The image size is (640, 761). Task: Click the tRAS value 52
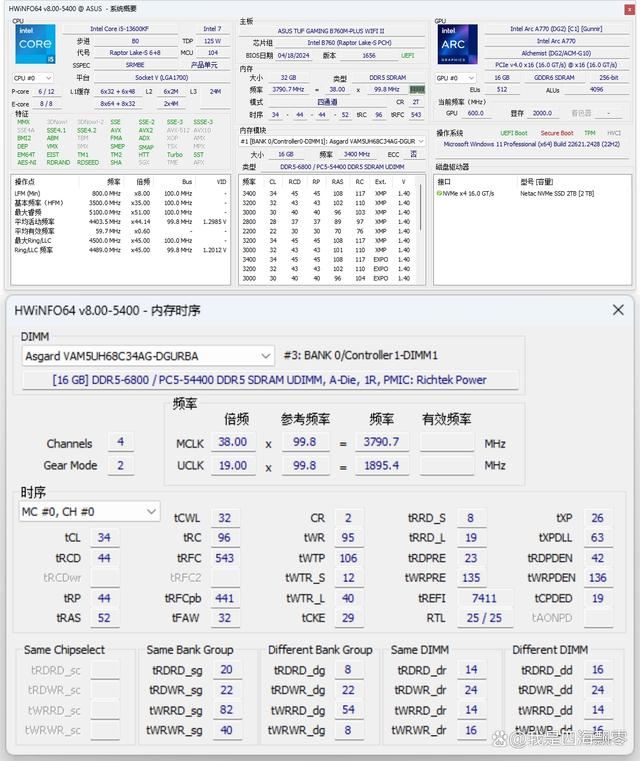(104, 618)
